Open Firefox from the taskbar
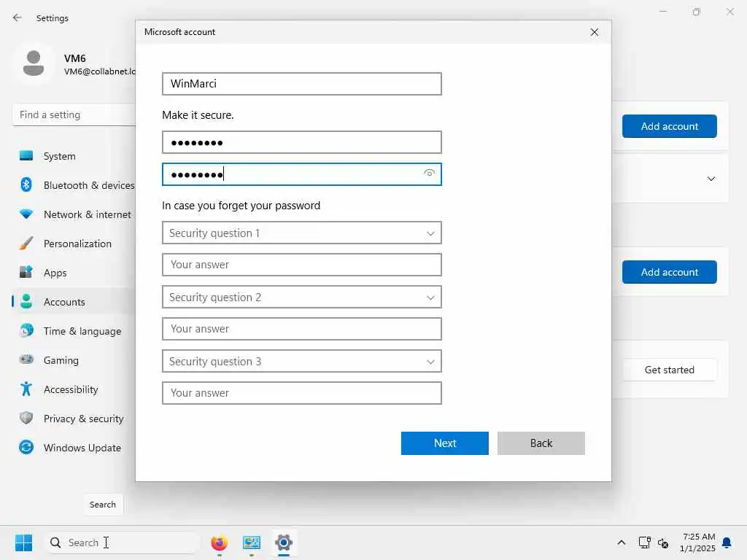Viewport: 747px width, 560px height. [219, 542]
